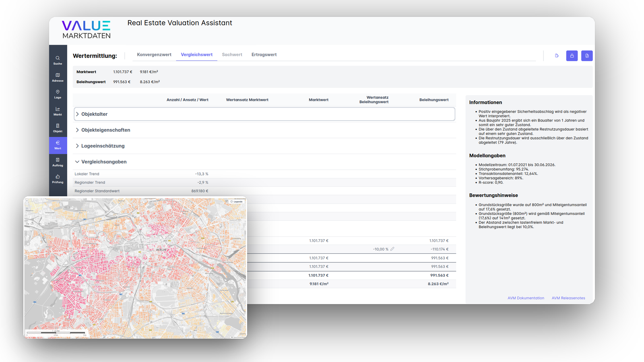
Task: Open the Auftrag sidebar section
Action: pos(58,162)
